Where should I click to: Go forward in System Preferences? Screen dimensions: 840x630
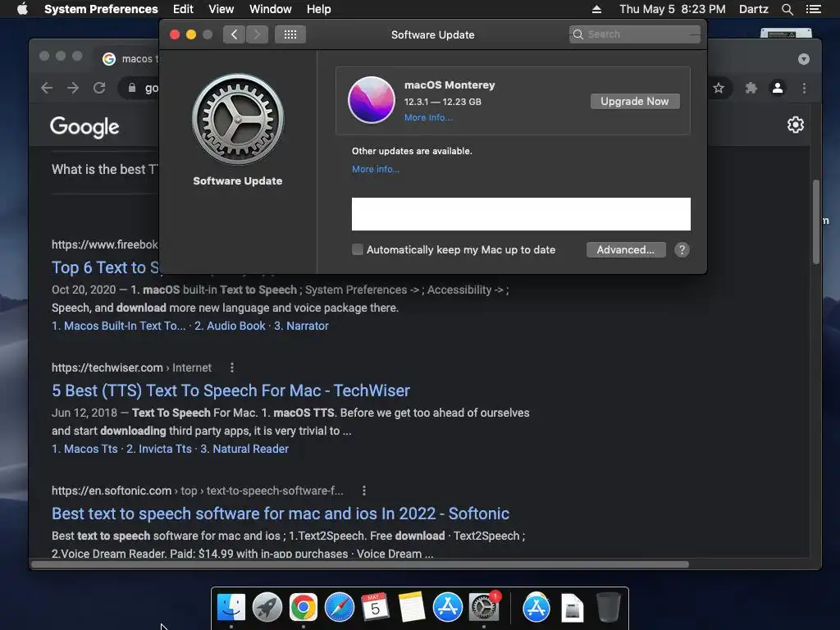[x=257, y=34]
